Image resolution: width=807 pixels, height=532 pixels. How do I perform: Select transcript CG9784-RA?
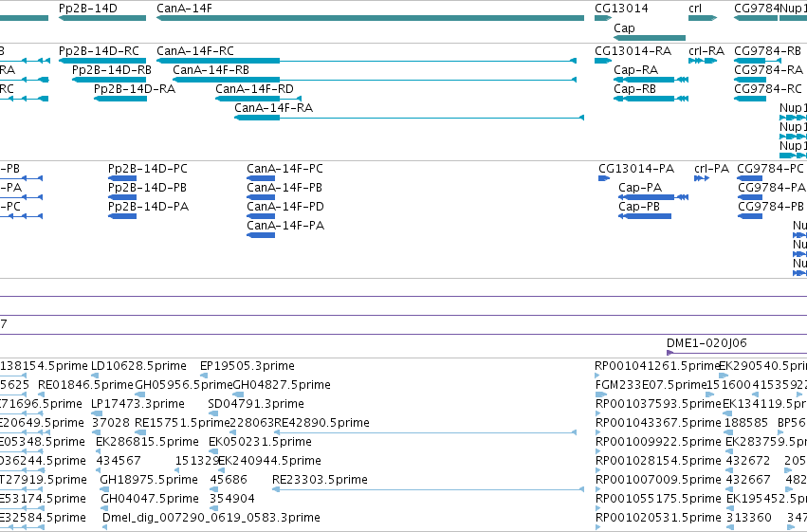[751, 80]
